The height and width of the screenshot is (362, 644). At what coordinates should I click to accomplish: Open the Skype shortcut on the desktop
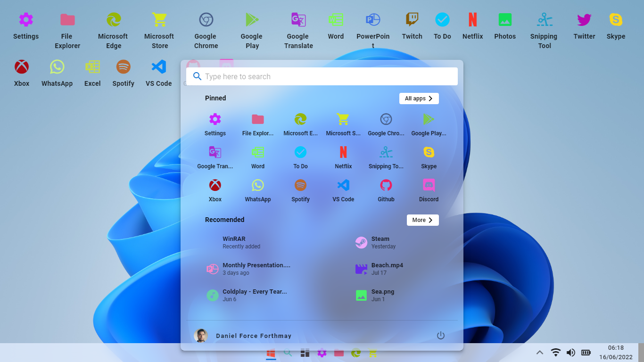pos(616,26)
